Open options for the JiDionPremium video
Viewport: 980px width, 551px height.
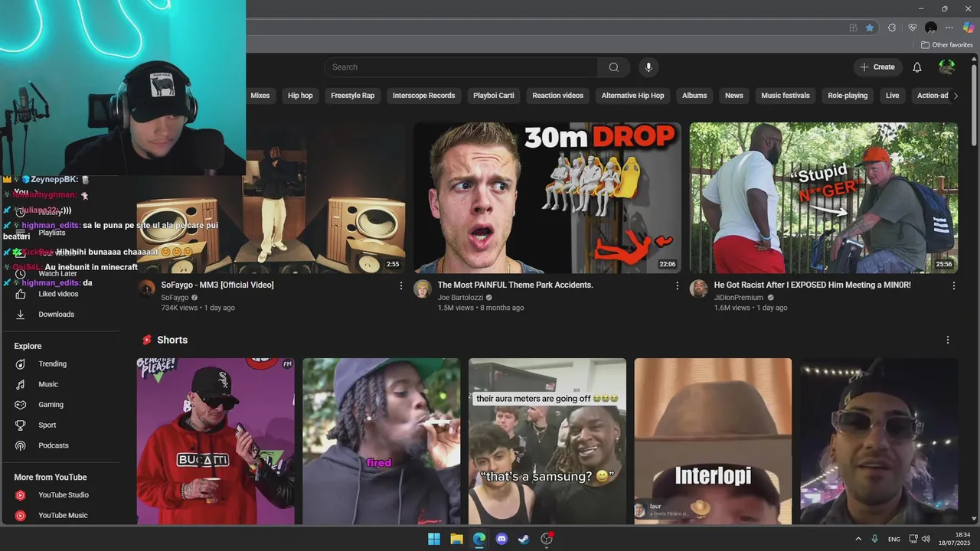(x=953, y=285)
